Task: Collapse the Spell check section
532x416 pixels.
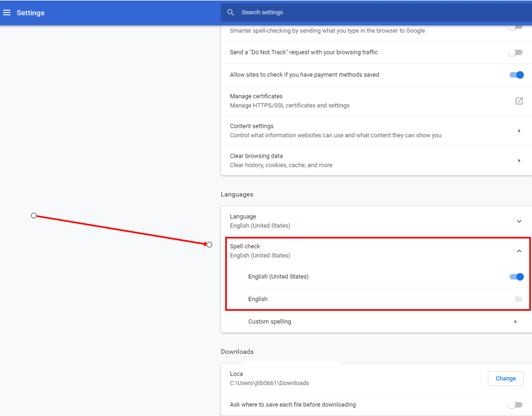Action: pyautogui.click(x=518, y=251)
